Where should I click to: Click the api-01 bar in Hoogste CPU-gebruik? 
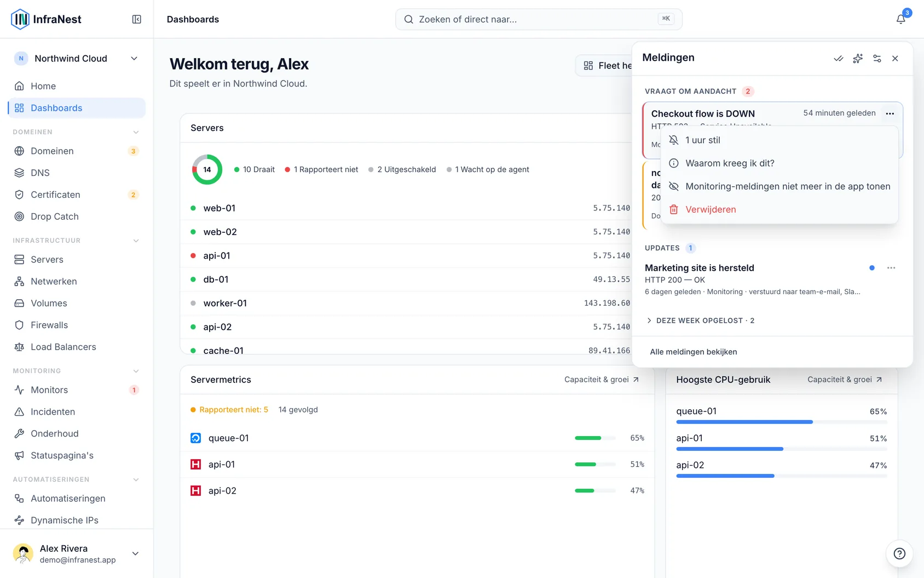tap(782, 449)
